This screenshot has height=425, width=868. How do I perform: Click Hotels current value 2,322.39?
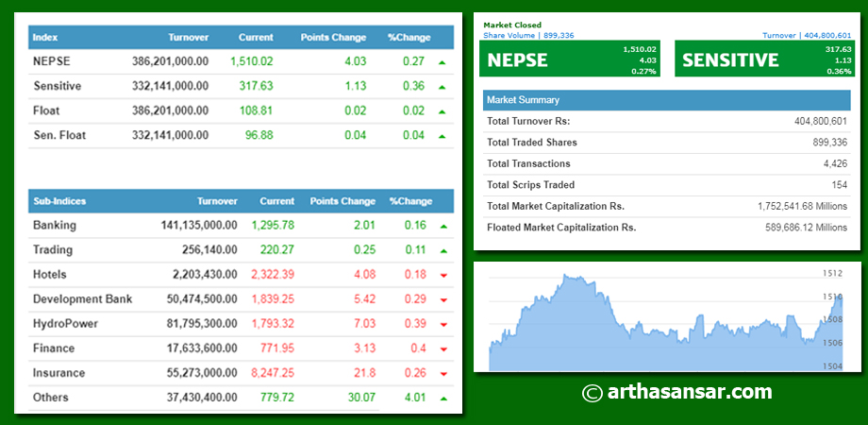coord(273,274)
